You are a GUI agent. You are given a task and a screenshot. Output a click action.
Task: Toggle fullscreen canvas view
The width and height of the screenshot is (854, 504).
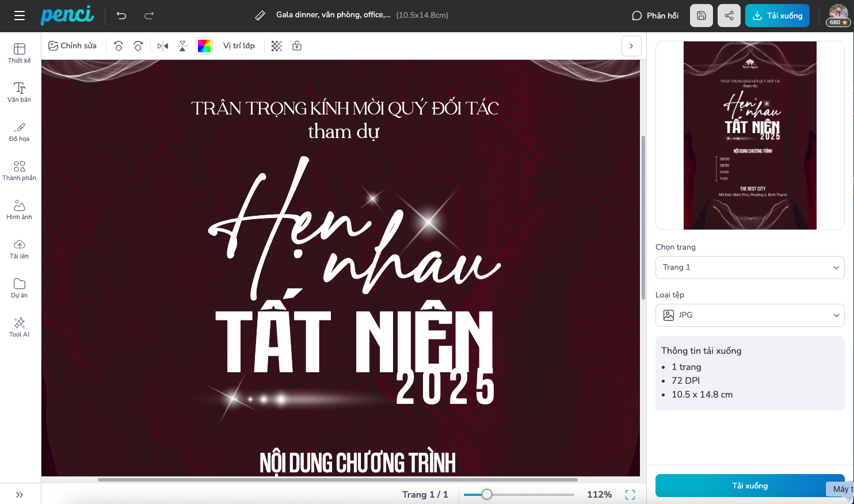pyautogui.click(x=630, y=495)
